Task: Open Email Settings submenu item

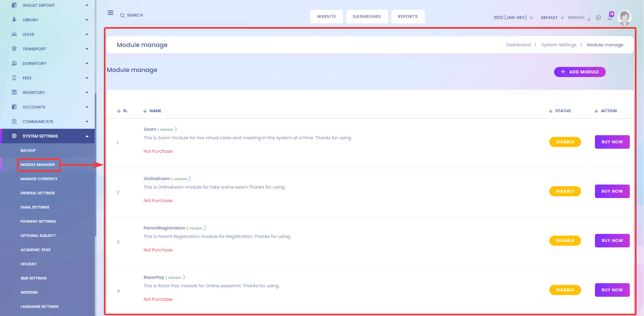Action: 35,207
